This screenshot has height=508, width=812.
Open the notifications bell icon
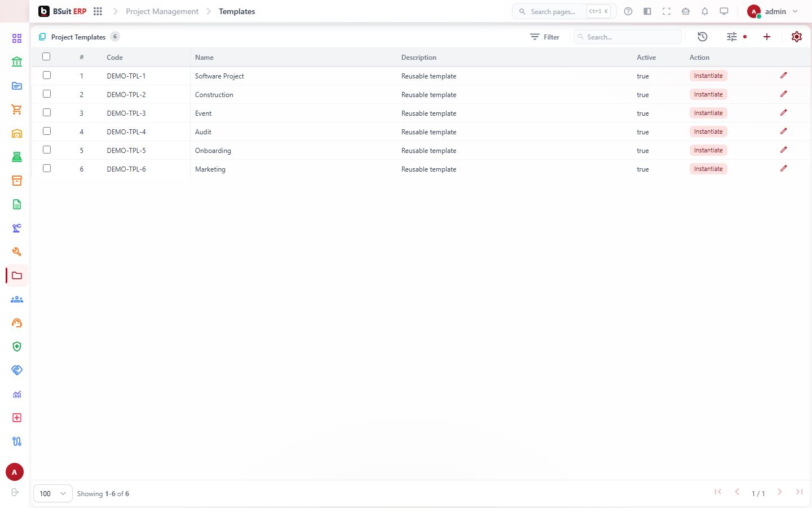pos(705,11)
